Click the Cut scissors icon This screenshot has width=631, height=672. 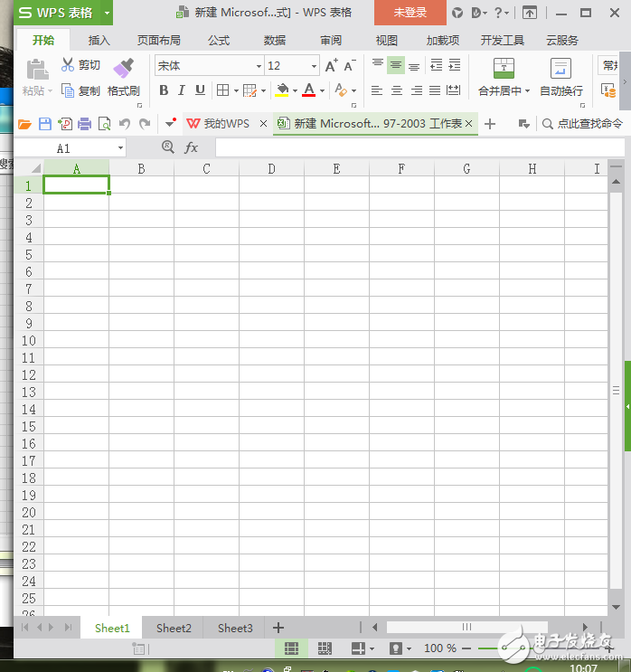tap(68, 65)
